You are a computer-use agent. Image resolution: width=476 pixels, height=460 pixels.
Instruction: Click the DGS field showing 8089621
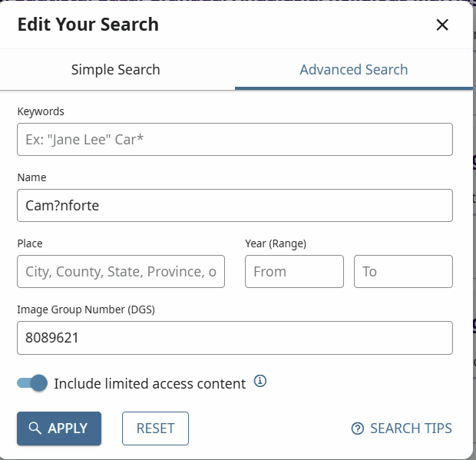pyautogui.click(x=235, y=338)
